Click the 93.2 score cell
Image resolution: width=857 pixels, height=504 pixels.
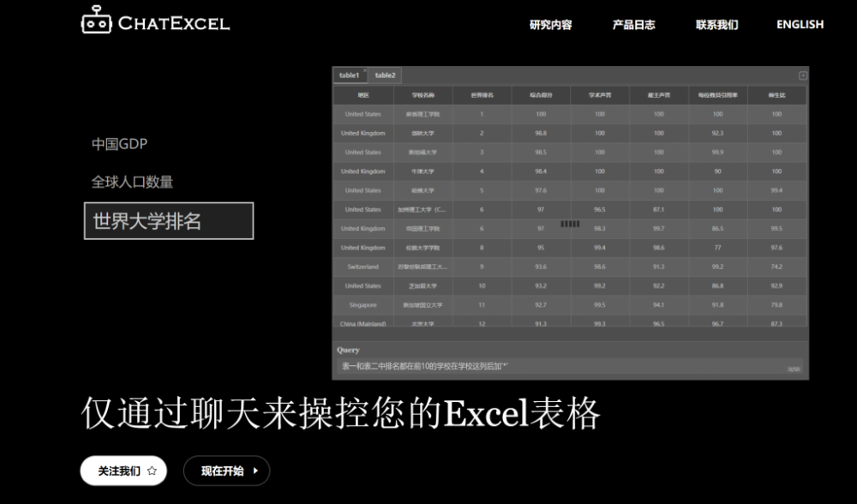click(541, 286)
